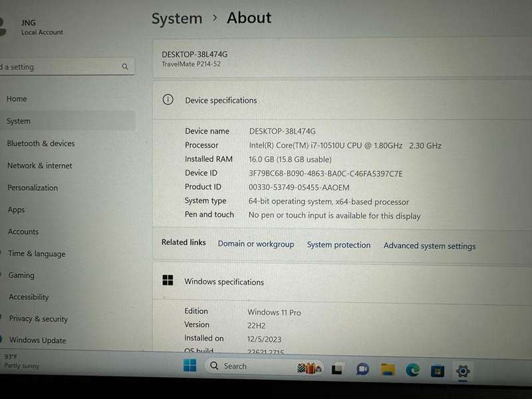Launch Microsoft Edge from the taskbar
This screenshot has width=532, height=399.
pos(412,370)
